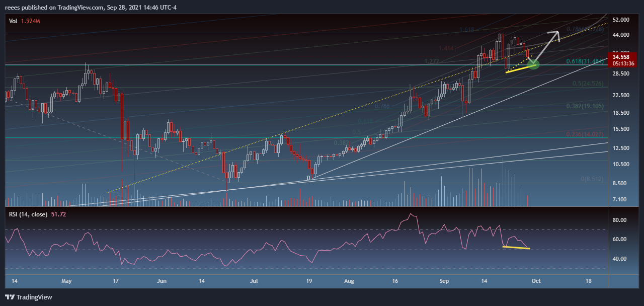The image size is (644, 306).
Task: Click the 10.500 price axis label
Action: 622,164
